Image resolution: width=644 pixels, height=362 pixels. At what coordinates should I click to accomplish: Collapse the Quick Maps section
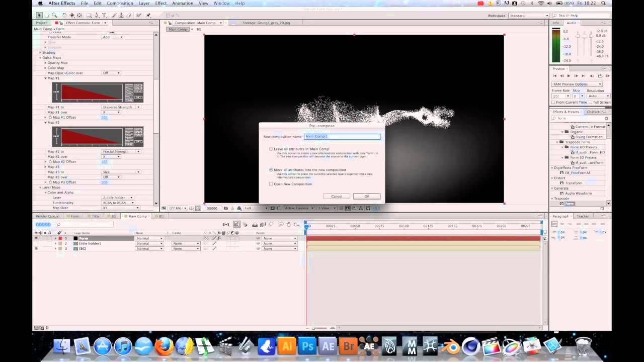tap(40, 58)
